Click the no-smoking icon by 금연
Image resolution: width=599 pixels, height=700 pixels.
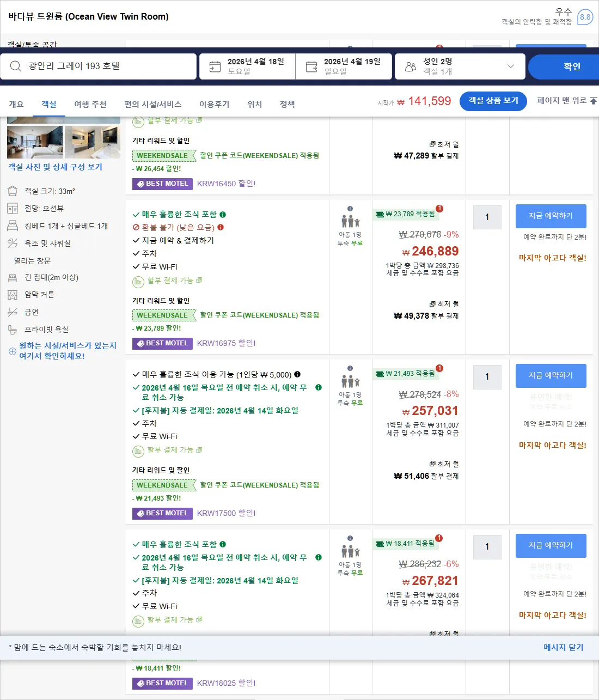click(x=13, y=312)
